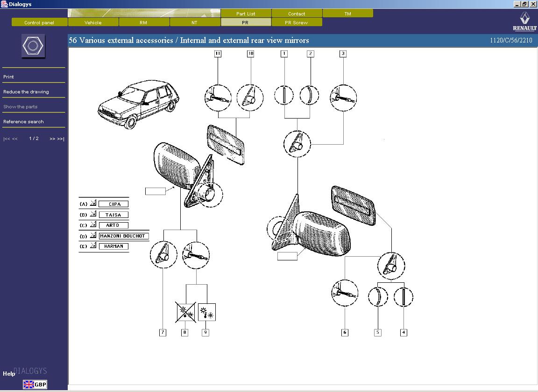Switch to the NT tab

click(195, 22)
